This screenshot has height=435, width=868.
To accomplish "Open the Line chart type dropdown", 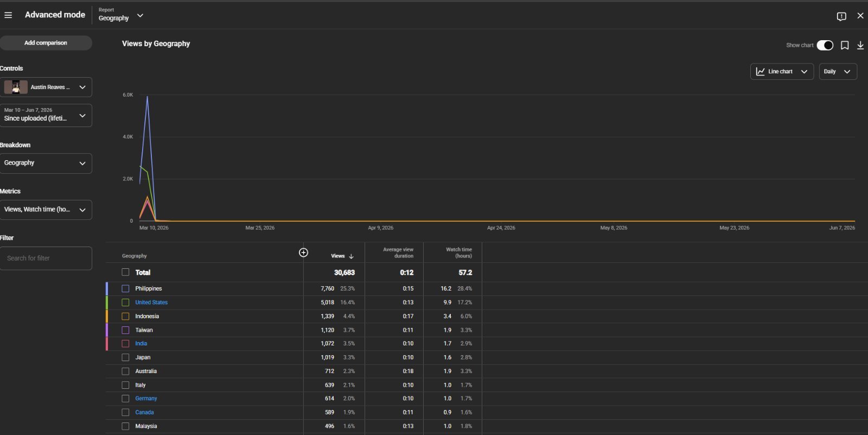I will pos(782,72).
